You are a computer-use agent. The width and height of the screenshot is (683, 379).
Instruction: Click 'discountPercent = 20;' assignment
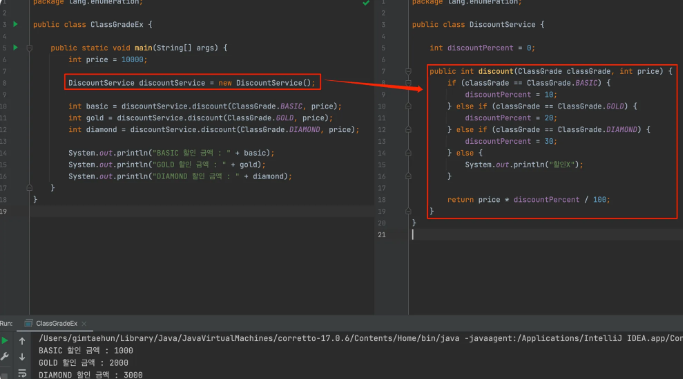[x=511, y=118]
